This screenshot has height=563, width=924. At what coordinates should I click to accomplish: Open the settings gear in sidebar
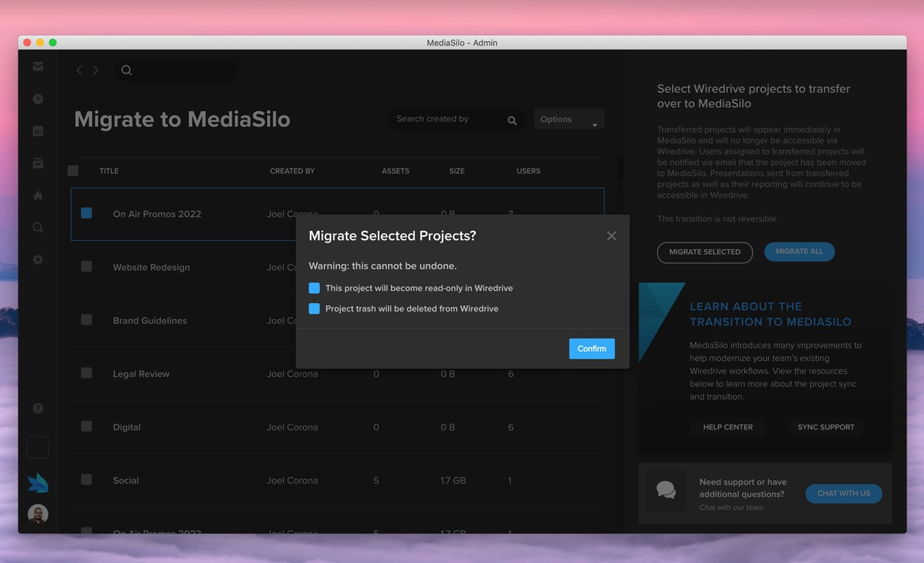tap(38, 259)
